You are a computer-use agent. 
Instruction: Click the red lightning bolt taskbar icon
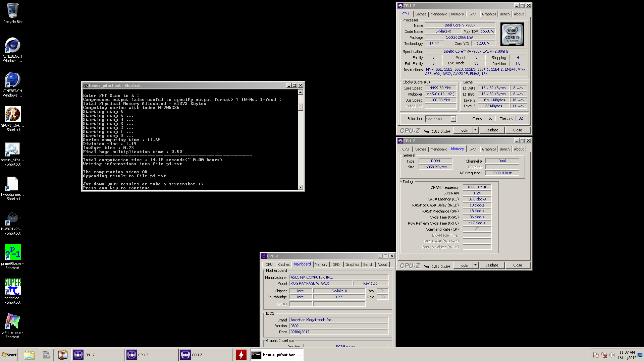241,355
